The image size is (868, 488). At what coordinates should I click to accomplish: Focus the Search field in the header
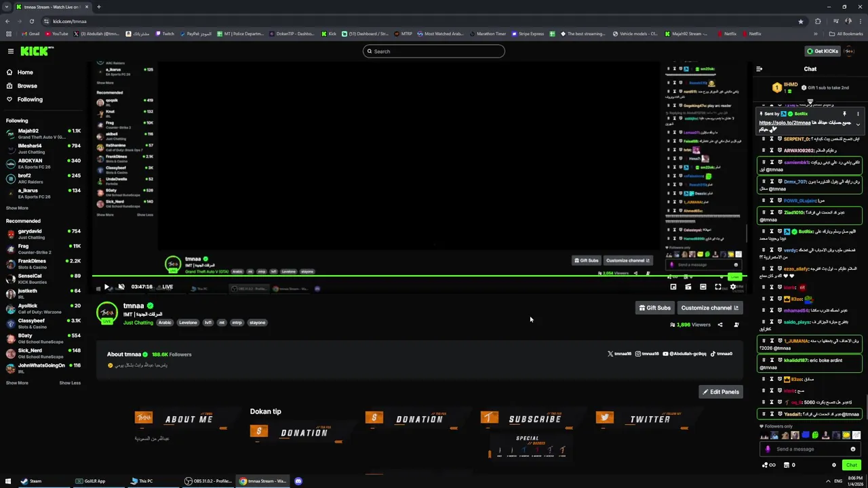(x=434, y=52)
